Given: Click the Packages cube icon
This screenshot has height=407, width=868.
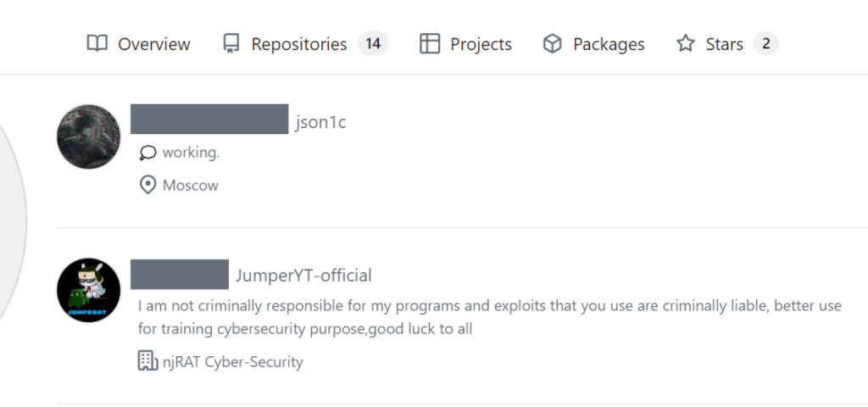Looking at the screenshot, I should 553,43.
